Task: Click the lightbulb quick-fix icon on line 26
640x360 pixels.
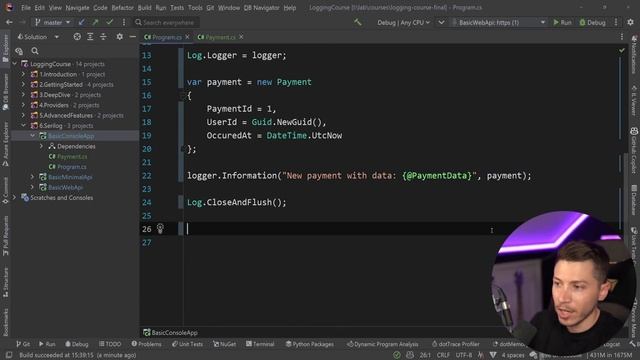Action: click(160, 229)
